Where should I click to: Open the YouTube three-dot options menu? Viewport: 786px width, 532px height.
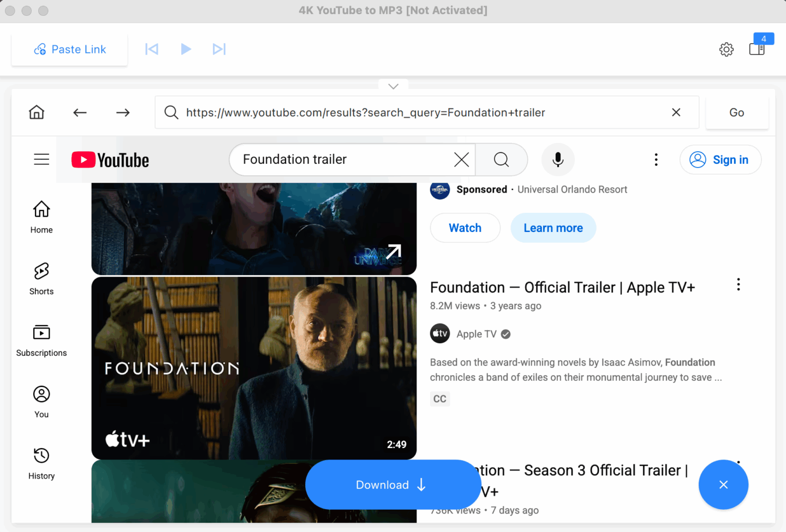(x=656, y=159)
